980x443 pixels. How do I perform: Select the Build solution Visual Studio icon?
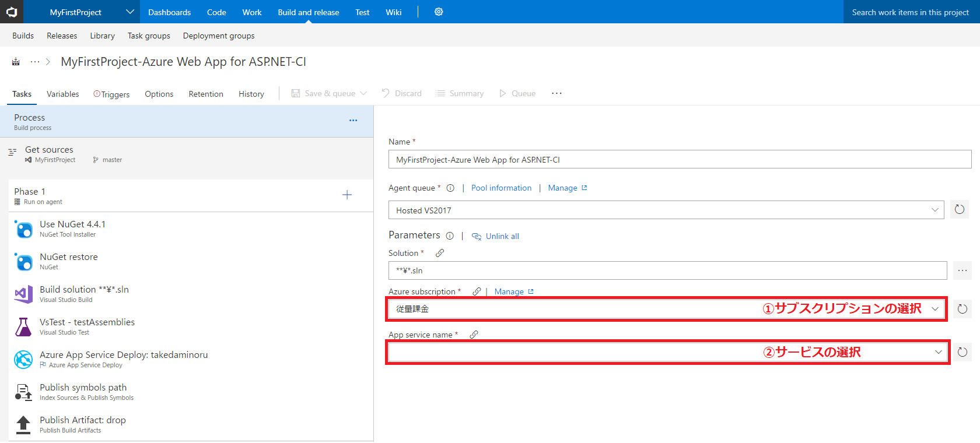coord(23,294)
